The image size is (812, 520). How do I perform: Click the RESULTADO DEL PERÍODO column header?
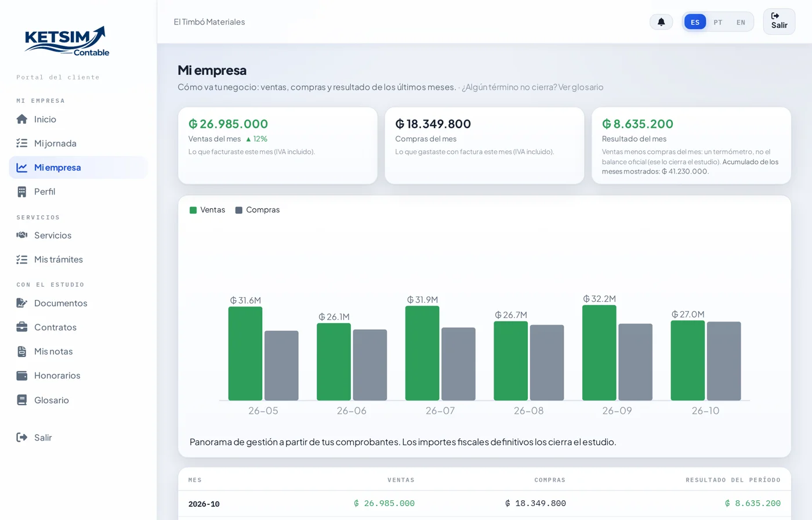(733, 480)
